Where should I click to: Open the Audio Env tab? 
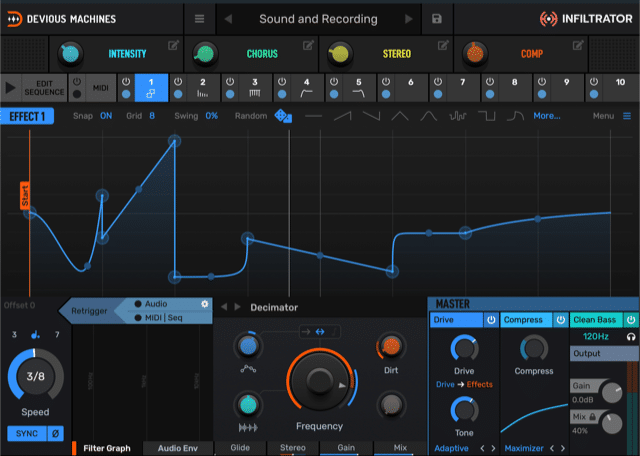coord(178,448)
